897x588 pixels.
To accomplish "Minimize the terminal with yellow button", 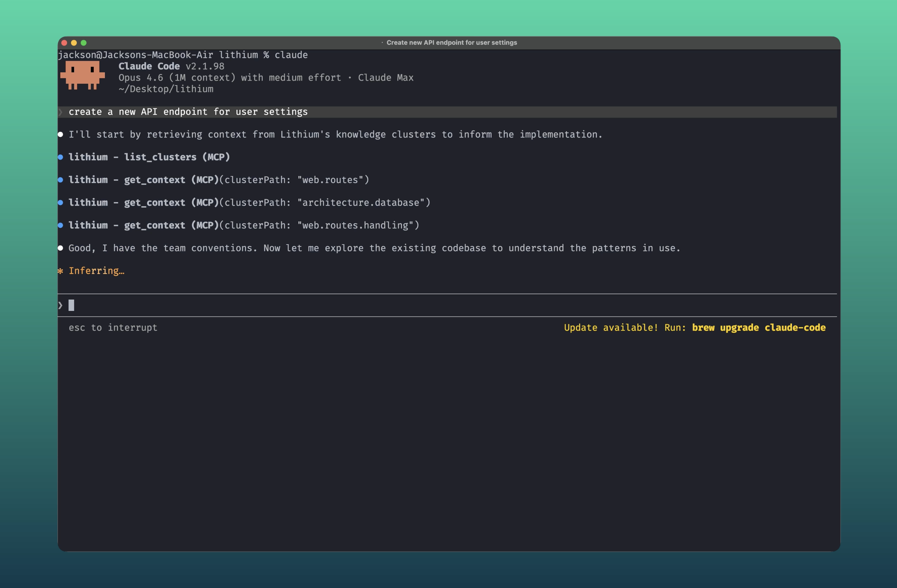I will (74, 43).
